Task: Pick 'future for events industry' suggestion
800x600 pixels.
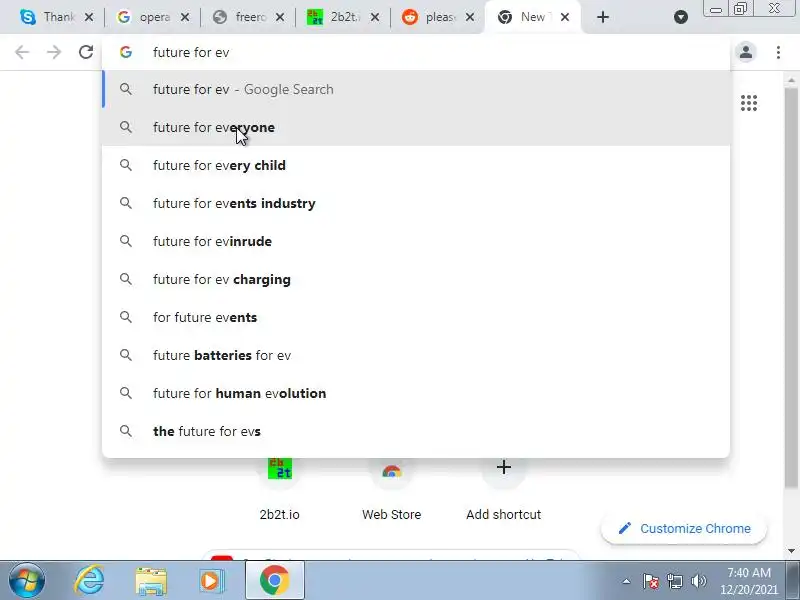Action: coord(416,203)
